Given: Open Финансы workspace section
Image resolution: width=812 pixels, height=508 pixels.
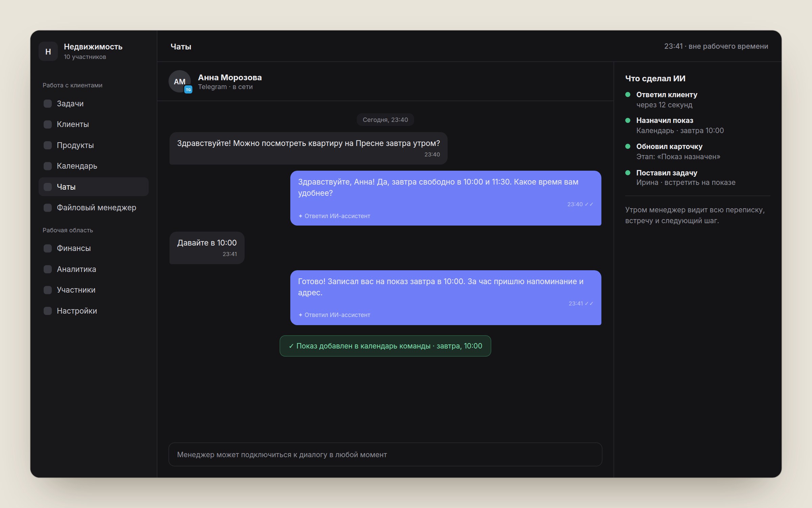Looking at the screenshot, I should point(93,248).
